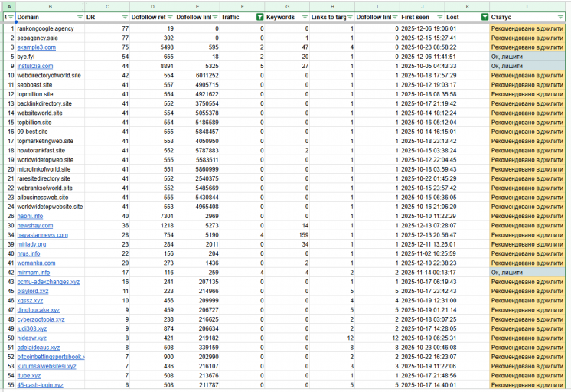The height and width of the screenshot is (392, 571).
Task: Open the Links to target column filter
Action: tap(350, 17)
